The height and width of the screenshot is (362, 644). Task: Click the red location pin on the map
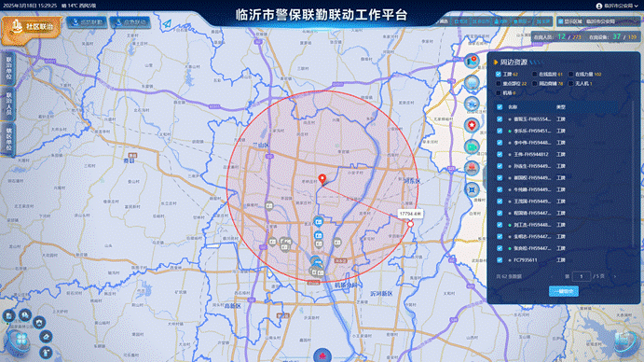(x=322, y=179)
